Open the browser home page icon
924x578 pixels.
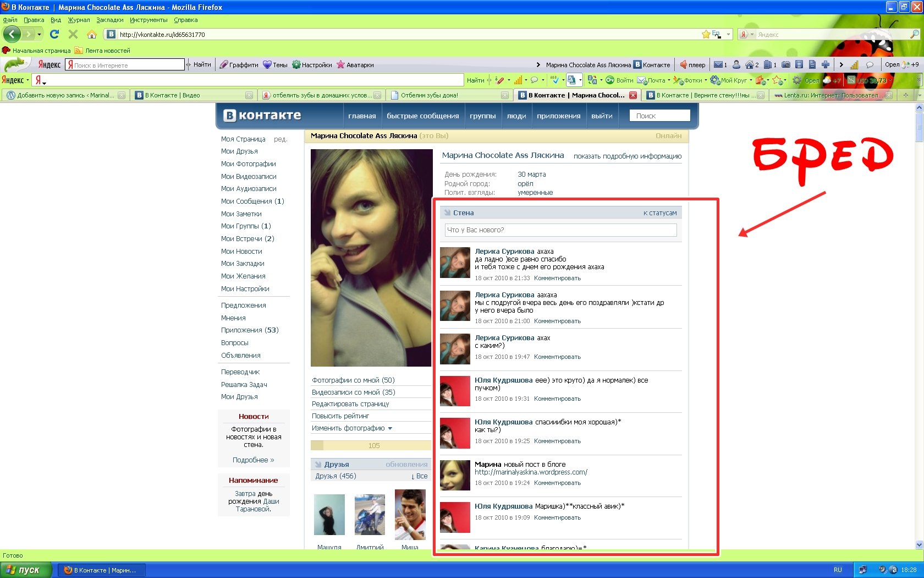(92, 34)
